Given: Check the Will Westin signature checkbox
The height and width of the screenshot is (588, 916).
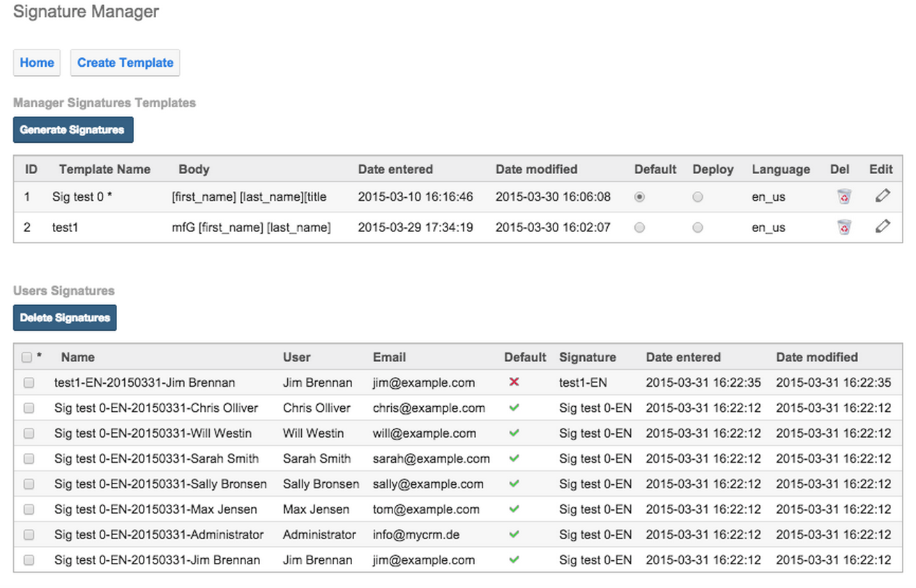Looking at the screenshot, I should click(x=29, y=433).
